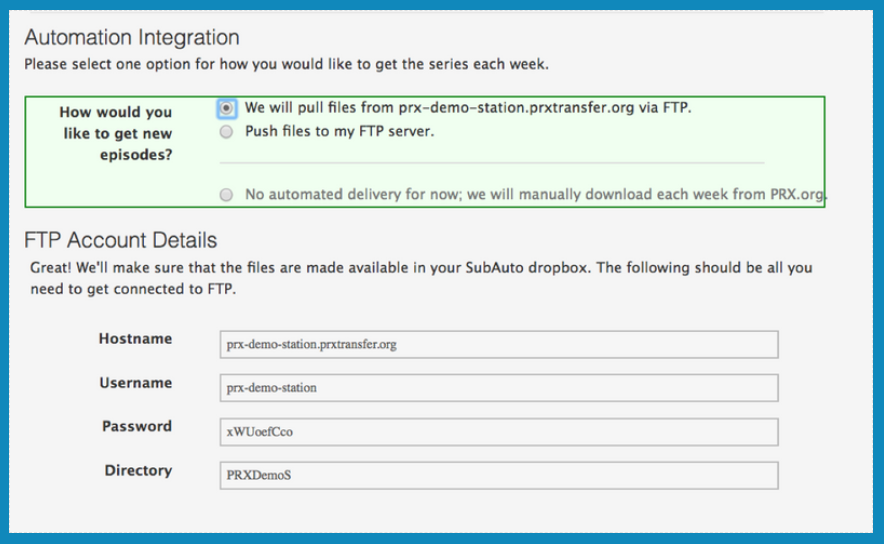This screenshot has width=884, height=544.
Task: Click the Password label
Action: coord(137,426)
